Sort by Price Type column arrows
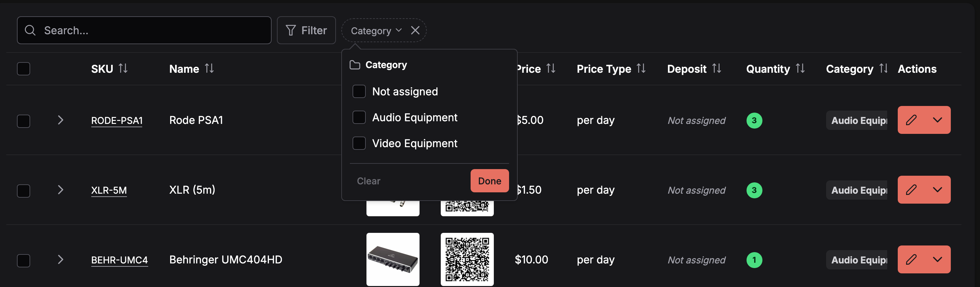This screenshot has width=980, height=287. click(641, 69)
